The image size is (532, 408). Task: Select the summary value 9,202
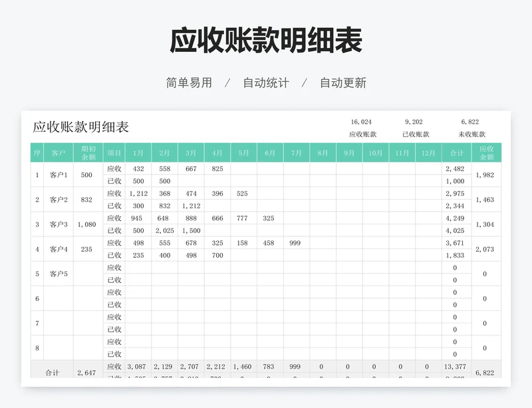(x=414, y=122)
